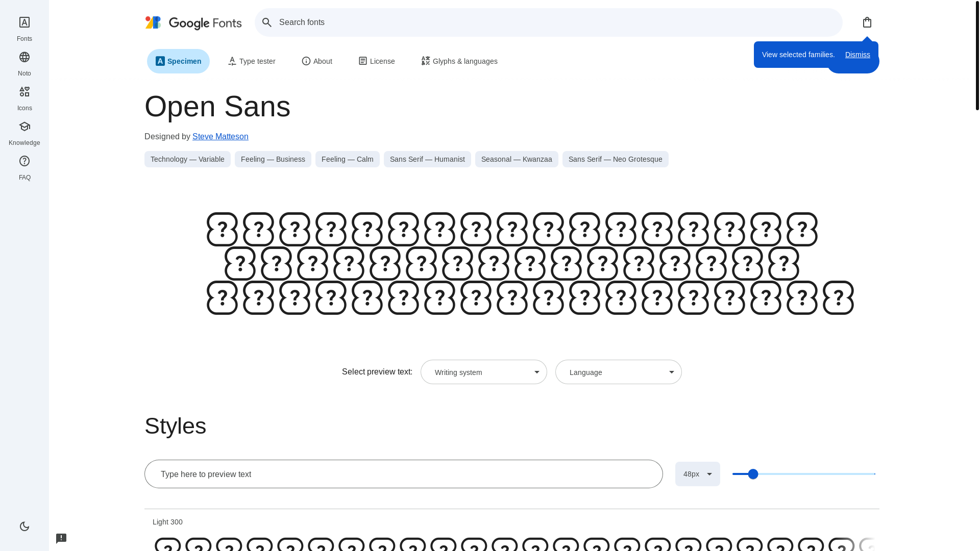Screen dimensions: 980x551
Task: Go to Icons section in sidebar
Action: point(24,98)
